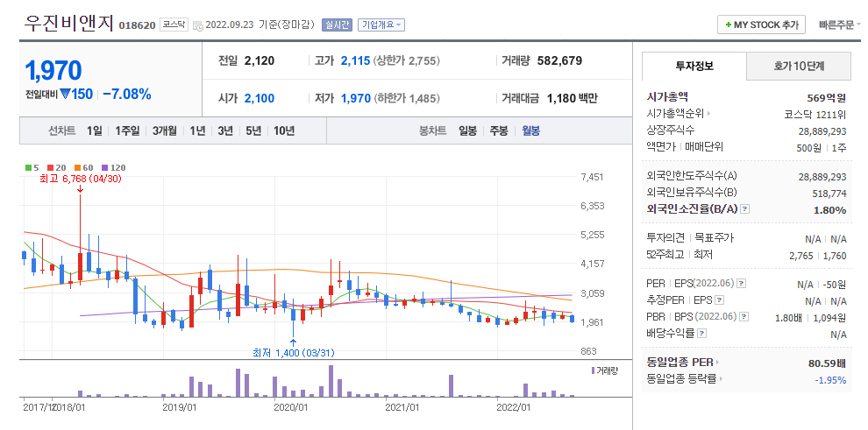Click the arrow icon after 동일업종 등락률
Image resolution: width=868 pixels, height=430 pixels.
723,379
